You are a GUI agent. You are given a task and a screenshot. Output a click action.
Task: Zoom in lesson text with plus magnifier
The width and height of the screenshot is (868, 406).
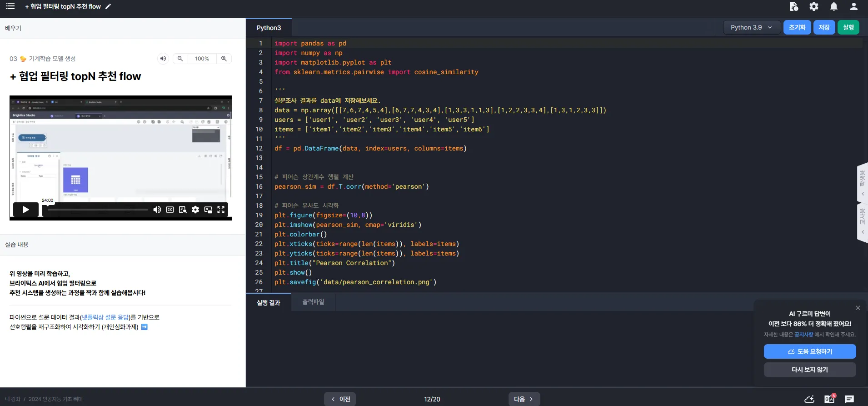[x=224, y=59]
